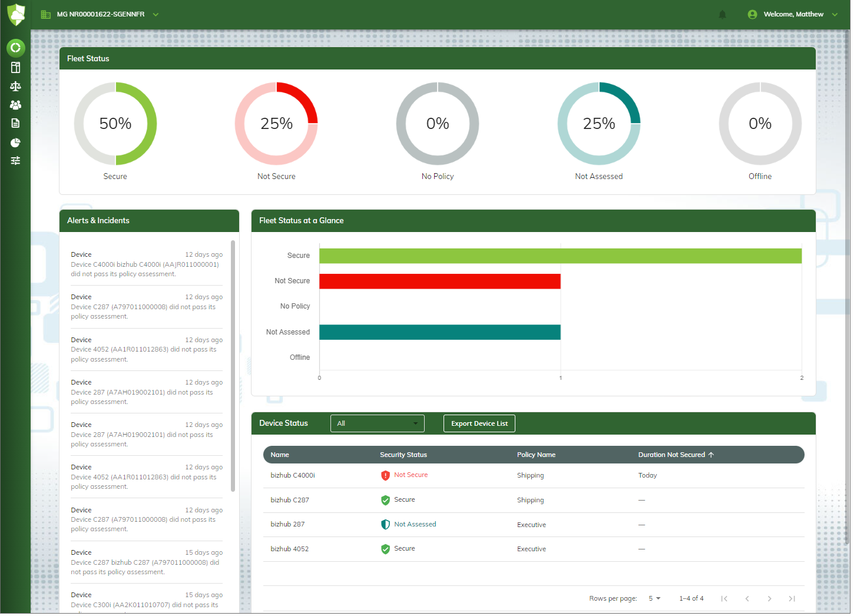Open the balance scale policy icon
857x616 pixels.
[16, 86]
